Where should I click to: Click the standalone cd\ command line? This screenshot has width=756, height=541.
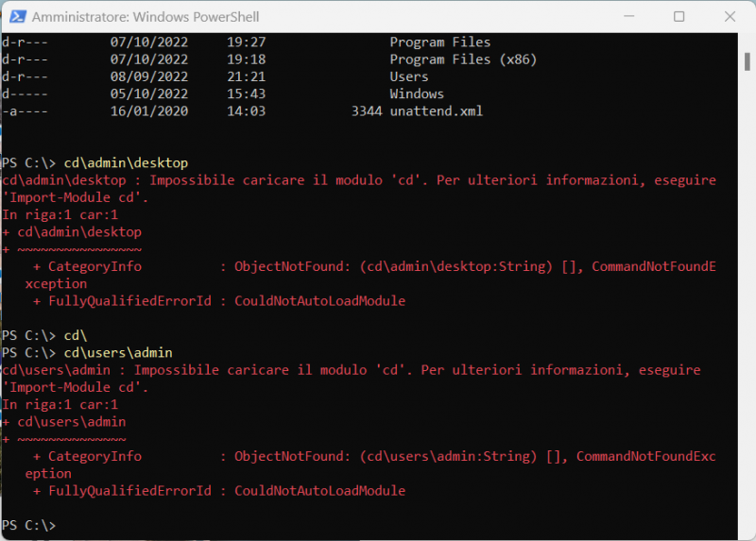pos(76,335)
